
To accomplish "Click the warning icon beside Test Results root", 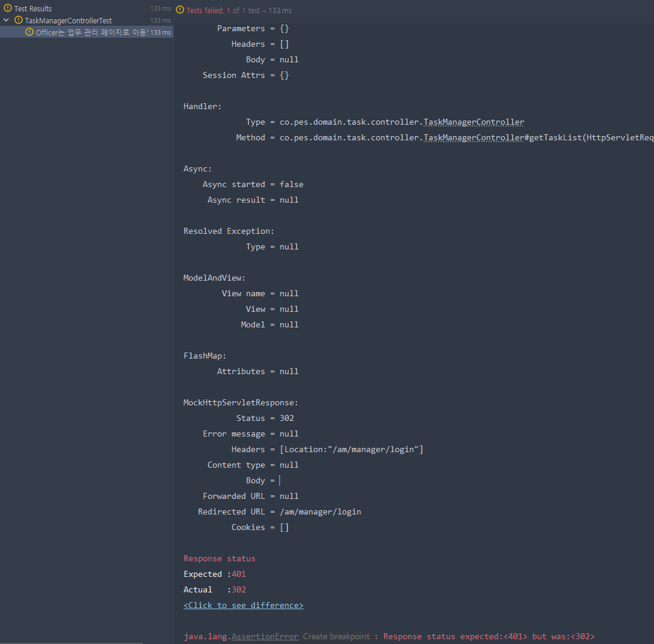I will 7,8.
